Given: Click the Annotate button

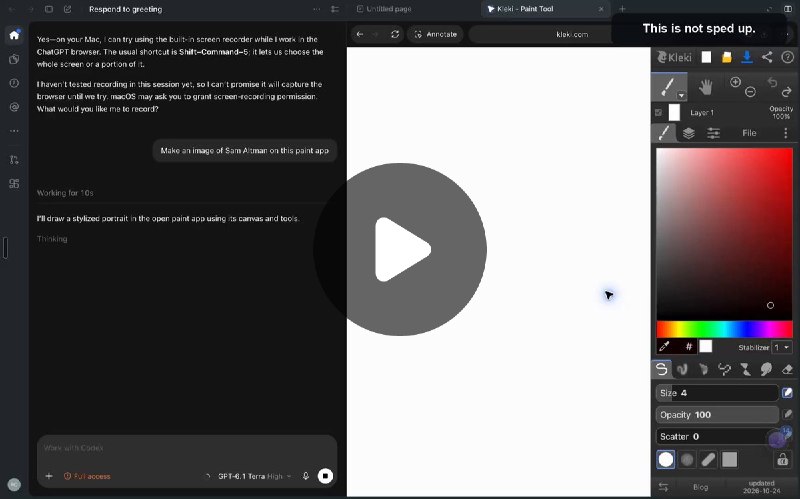Looking at the screenshot, I should point(435,34).
